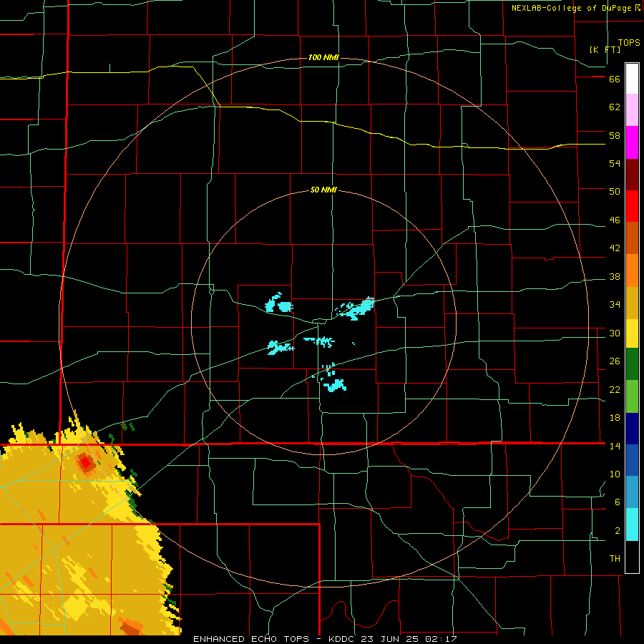
Task: Click the dark maroon band at 54
Action: coord(632,175)
